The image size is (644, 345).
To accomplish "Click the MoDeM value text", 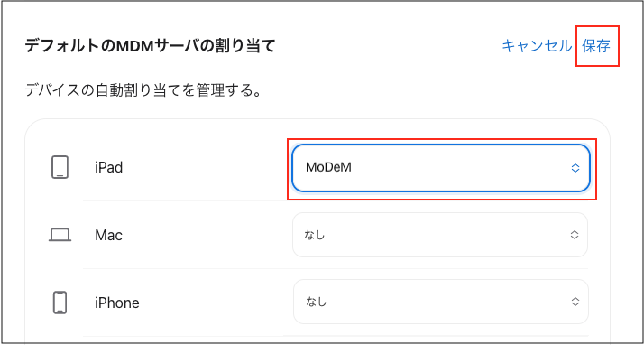I will click(328, 167).
